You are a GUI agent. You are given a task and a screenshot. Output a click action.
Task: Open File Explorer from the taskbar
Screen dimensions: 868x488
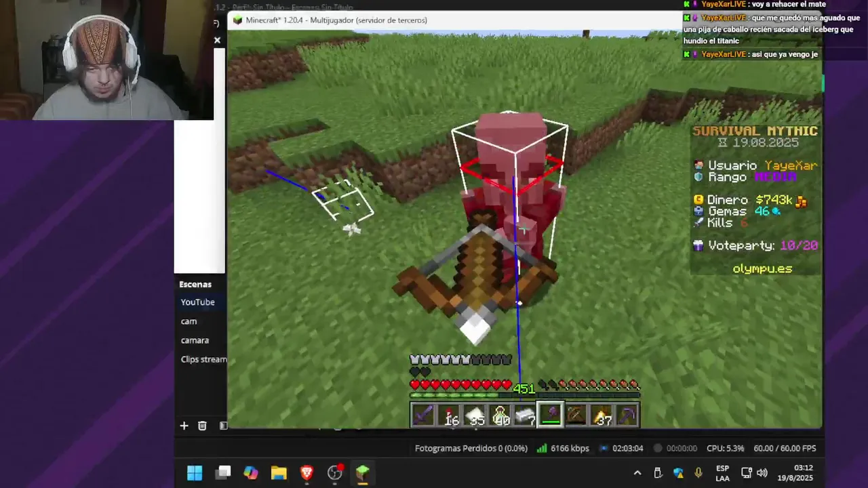point(279,472)
